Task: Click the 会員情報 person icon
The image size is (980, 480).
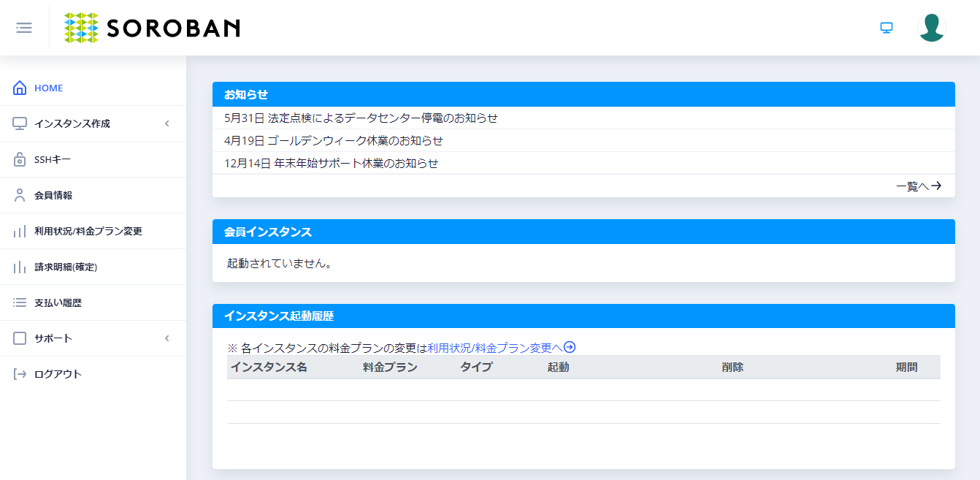Action: pos(20,195)
